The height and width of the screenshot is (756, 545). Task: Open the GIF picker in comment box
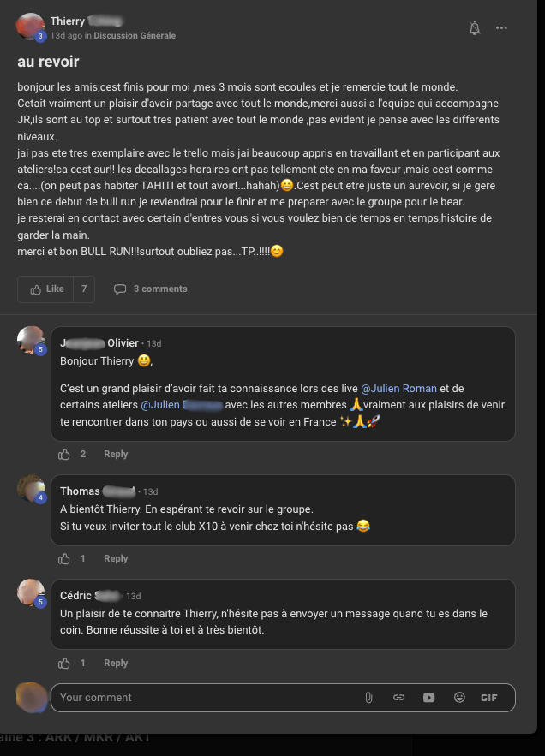[x=489, y=698]
